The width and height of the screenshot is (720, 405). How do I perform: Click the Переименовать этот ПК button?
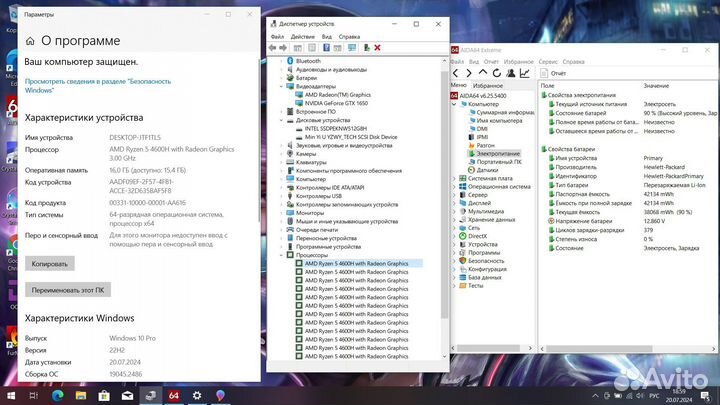[68, 289]
